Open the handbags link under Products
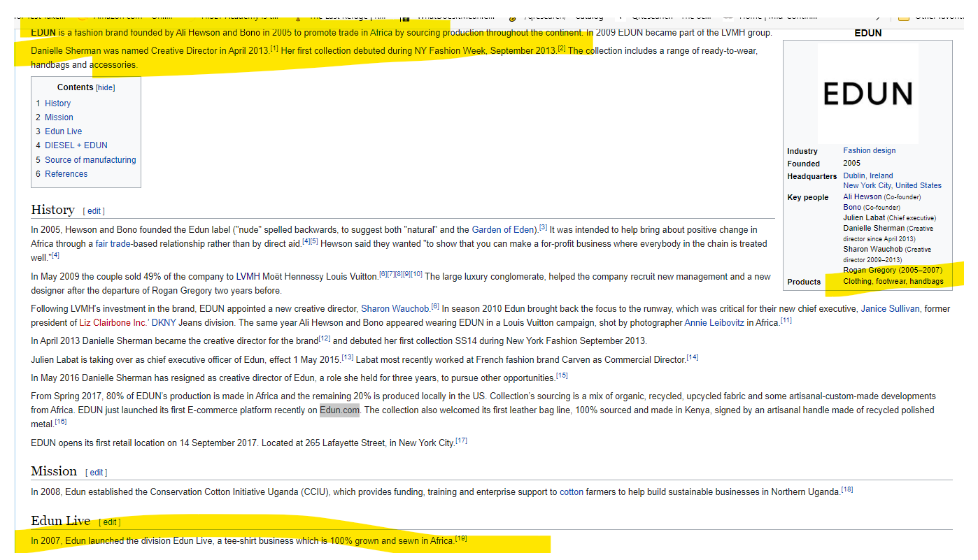978x560 pixels. pos(926,282)
